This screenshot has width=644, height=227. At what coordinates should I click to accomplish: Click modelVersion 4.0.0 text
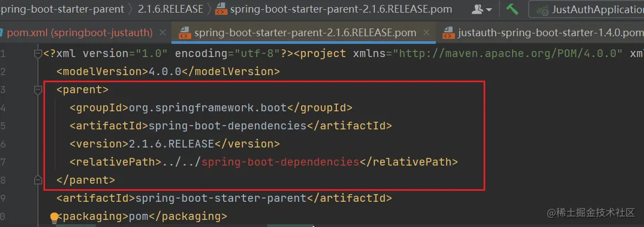[x=165, y=72]
